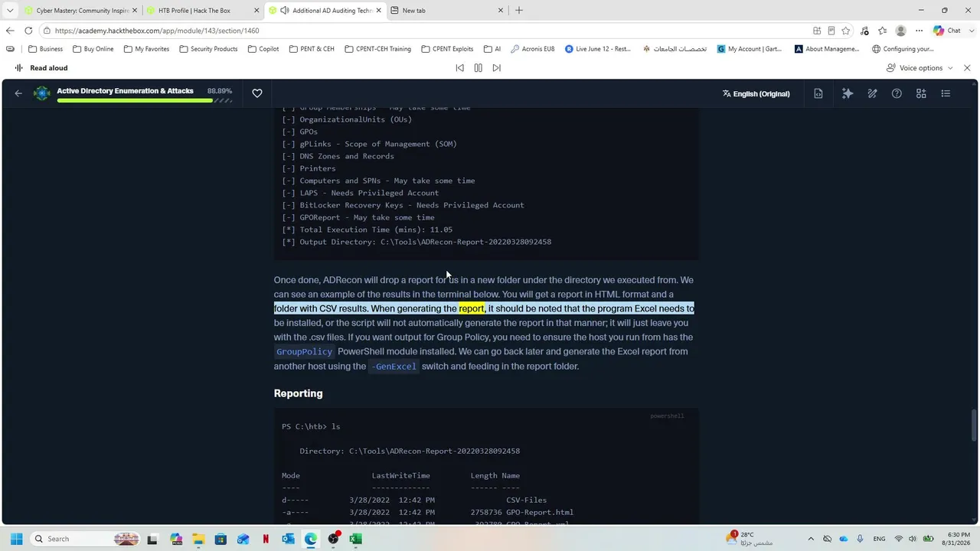Skip to next paragraph in Read aloud
The height and width of the screenshot is (551, 980).
coord(496,68)
